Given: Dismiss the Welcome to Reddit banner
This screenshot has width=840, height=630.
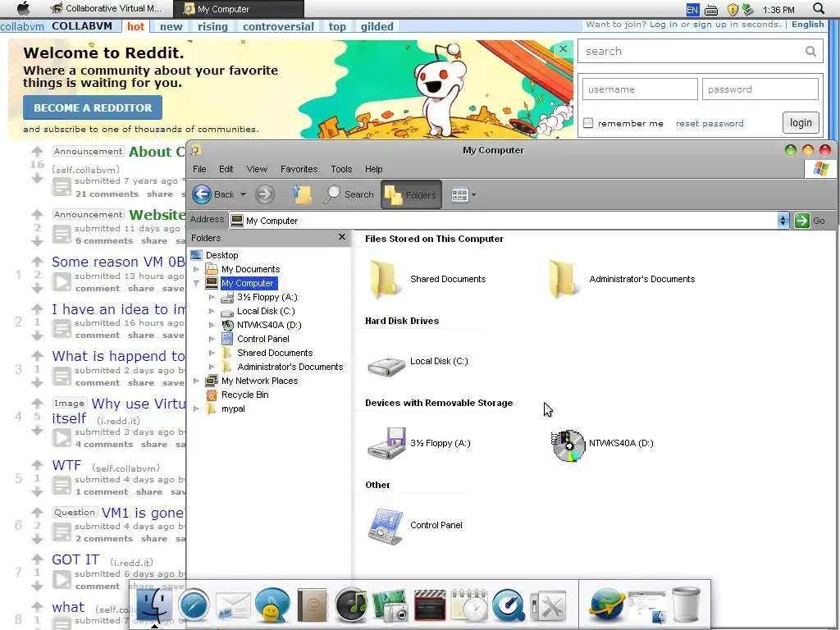Looking at the screenshot, I should 563,48.
